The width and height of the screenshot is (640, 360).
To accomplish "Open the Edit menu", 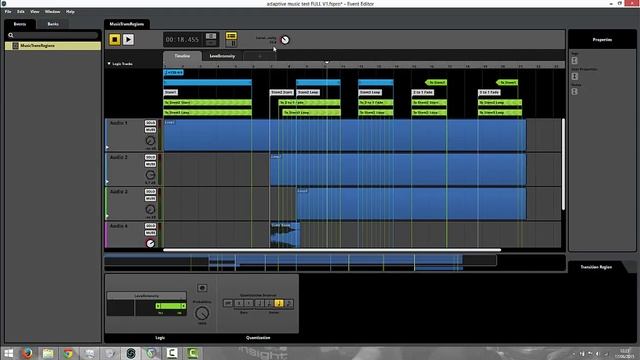I will click(20, 11).
